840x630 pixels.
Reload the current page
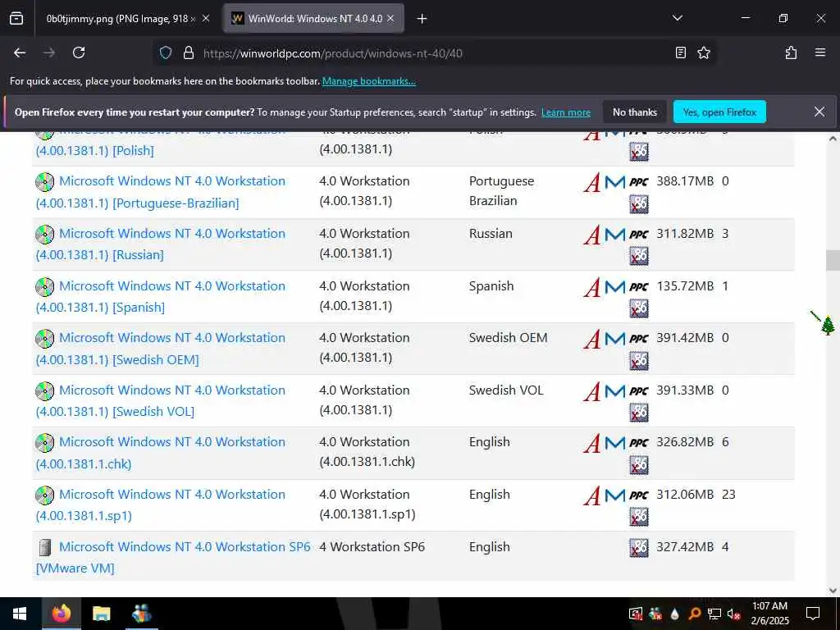click(x=79, y=52)
